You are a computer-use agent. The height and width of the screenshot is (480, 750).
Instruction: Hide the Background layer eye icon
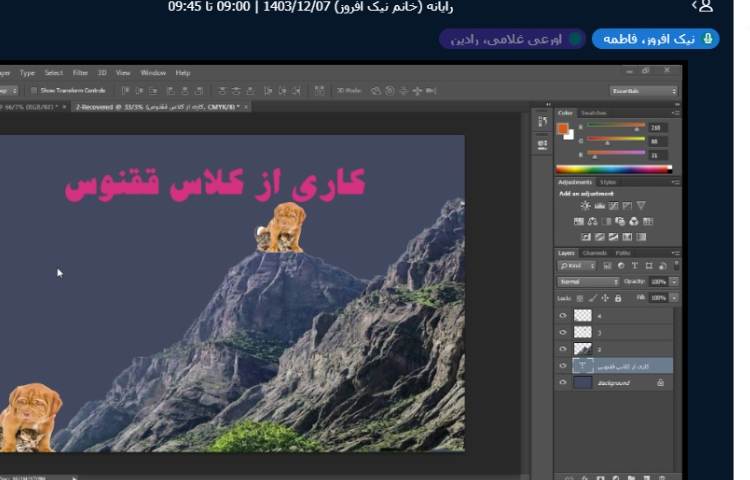click(563, 382)
